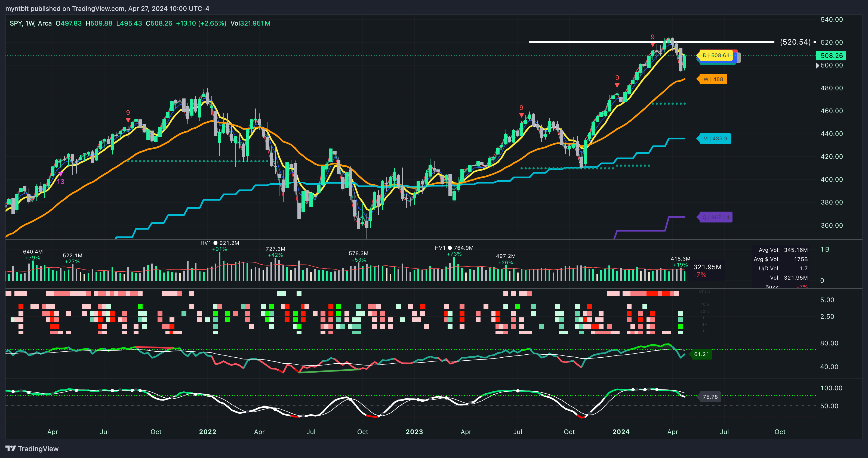Click the Avg Vol: 345.16M stat row

(x=783, y=250)
